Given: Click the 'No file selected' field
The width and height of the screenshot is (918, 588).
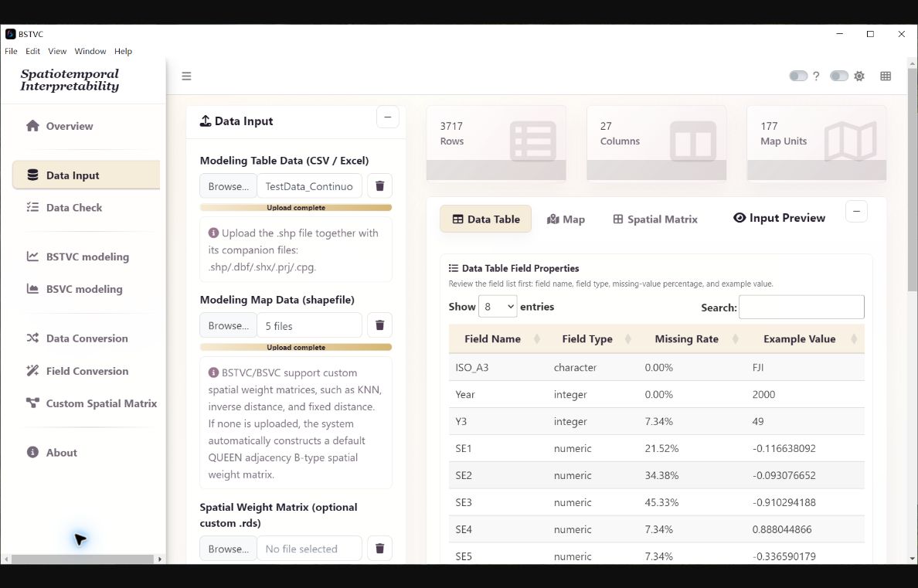Looking at the screenshot, I should pyautogui.click(x=309, y=548).
